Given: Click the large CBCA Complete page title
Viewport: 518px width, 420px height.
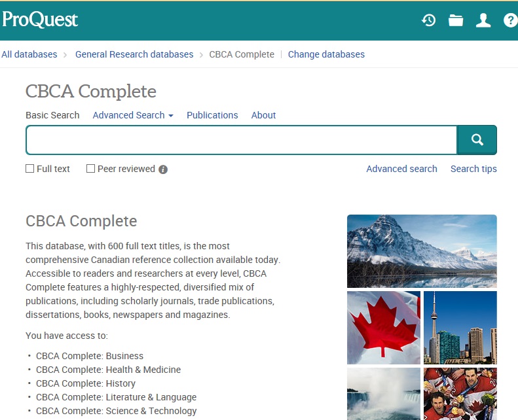Looking at the screenshot, I should tap(91, 92).
